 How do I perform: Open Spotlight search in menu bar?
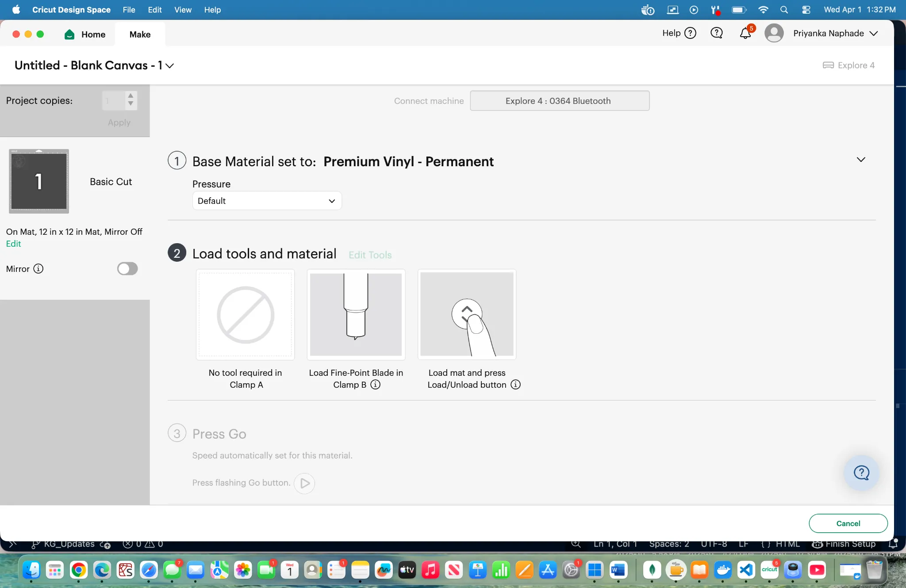784,10
